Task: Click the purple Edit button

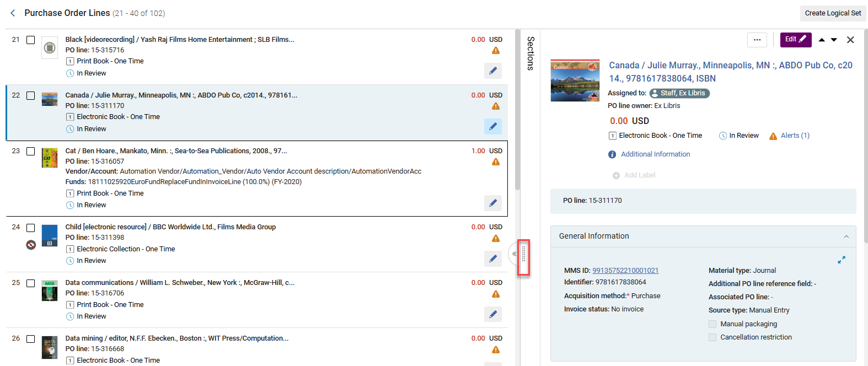Action: click(796, 40)
